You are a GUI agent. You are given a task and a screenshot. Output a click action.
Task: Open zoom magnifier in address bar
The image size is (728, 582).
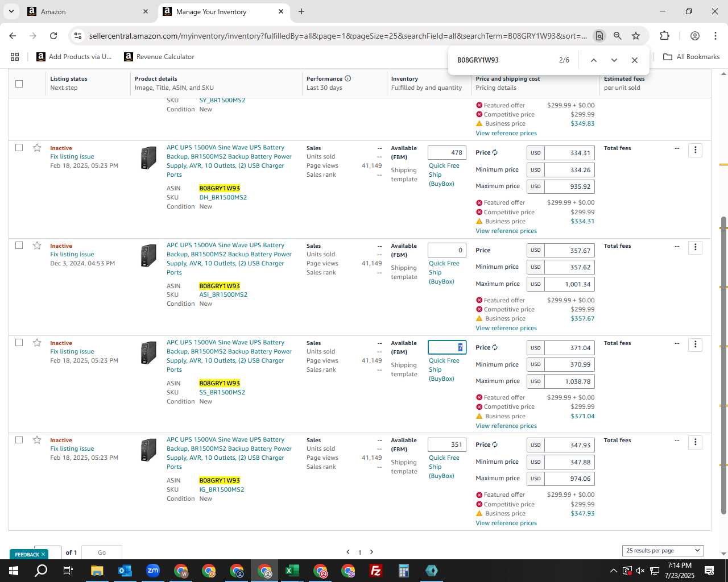point(617,36)
